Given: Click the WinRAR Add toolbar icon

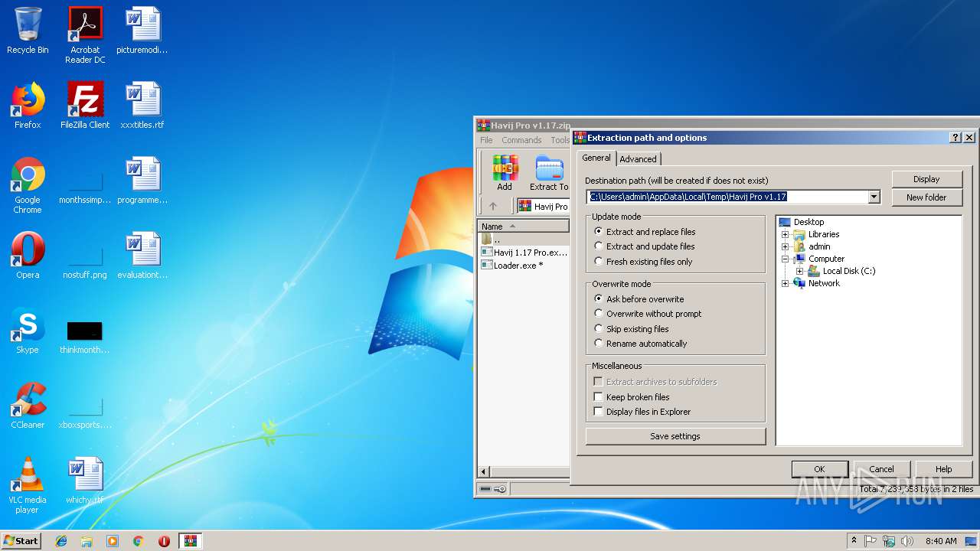Looking at the screenshot, I should [505, 173].
